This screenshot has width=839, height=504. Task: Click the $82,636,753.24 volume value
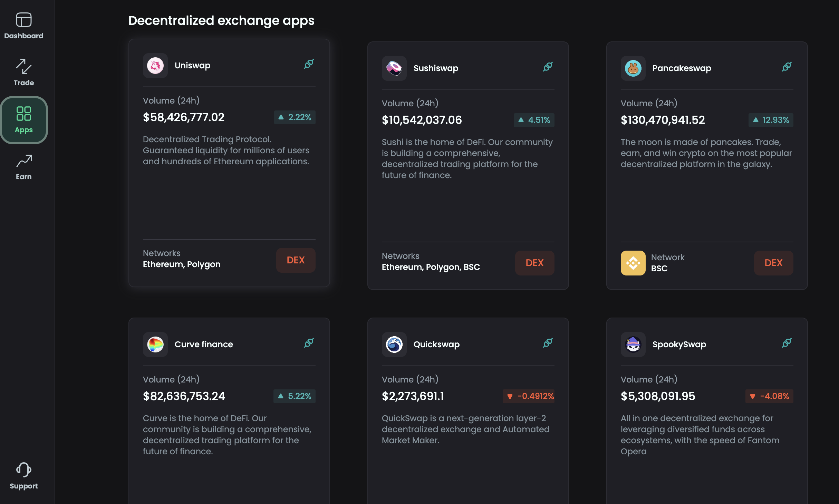point(184,396)
